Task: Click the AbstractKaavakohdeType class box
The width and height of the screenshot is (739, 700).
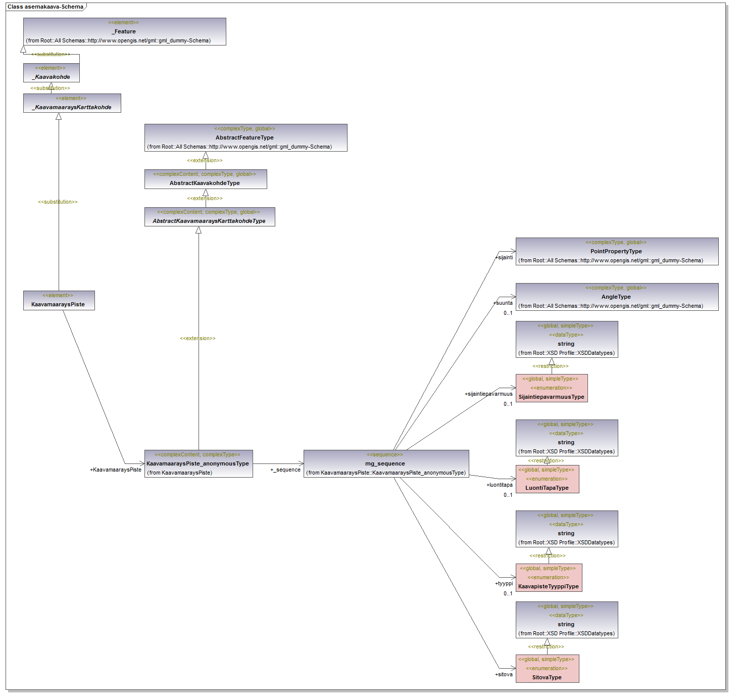Action: (206, 179)
